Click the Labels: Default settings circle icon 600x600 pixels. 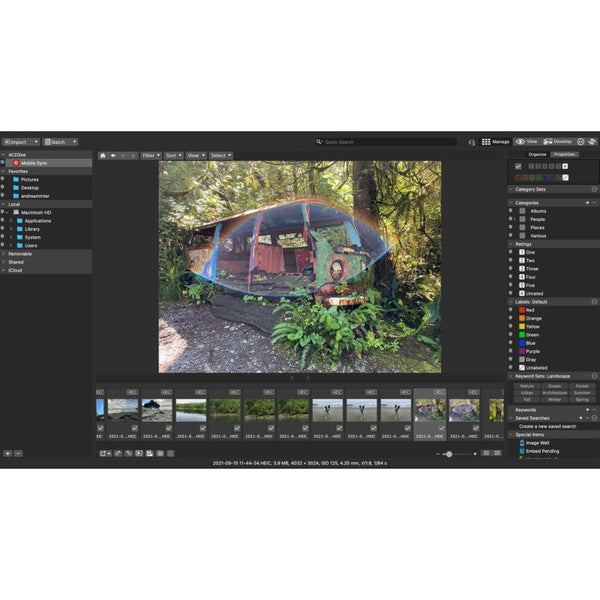click(x=594, y=302)
